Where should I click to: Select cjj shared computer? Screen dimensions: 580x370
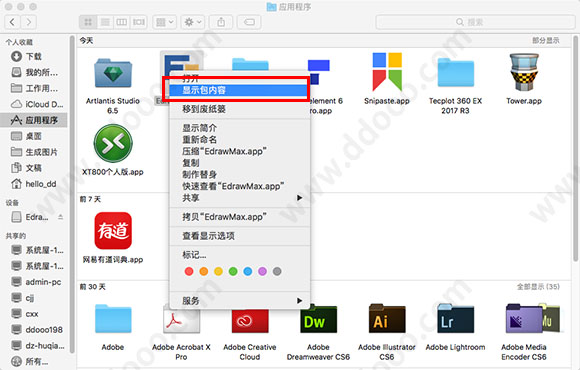point(33,298)
